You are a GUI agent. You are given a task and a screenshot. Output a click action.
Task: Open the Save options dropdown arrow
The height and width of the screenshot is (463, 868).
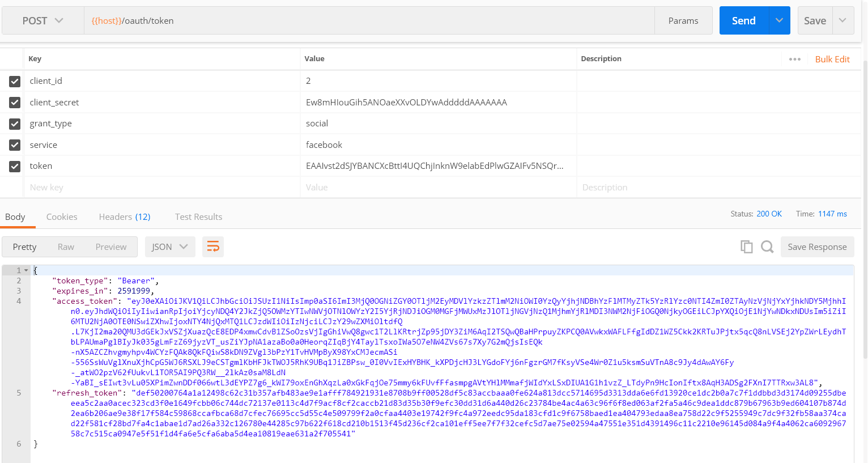(x=843, y=21)
